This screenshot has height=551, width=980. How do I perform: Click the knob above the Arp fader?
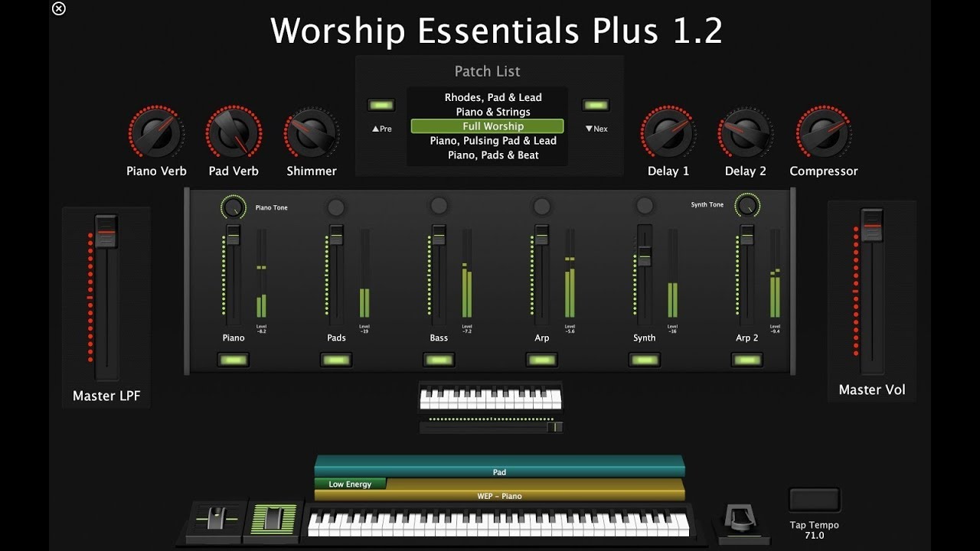(541, 206)
